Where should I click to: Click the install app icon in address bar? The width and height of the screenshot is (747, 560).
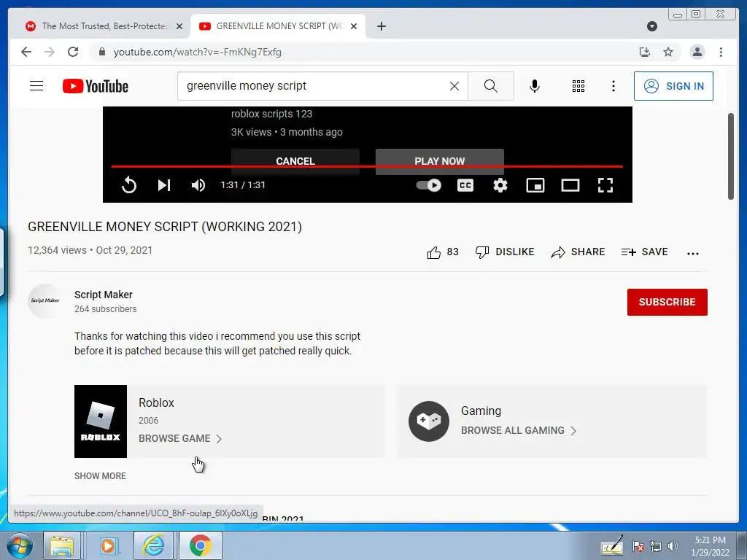click(645, 52)
